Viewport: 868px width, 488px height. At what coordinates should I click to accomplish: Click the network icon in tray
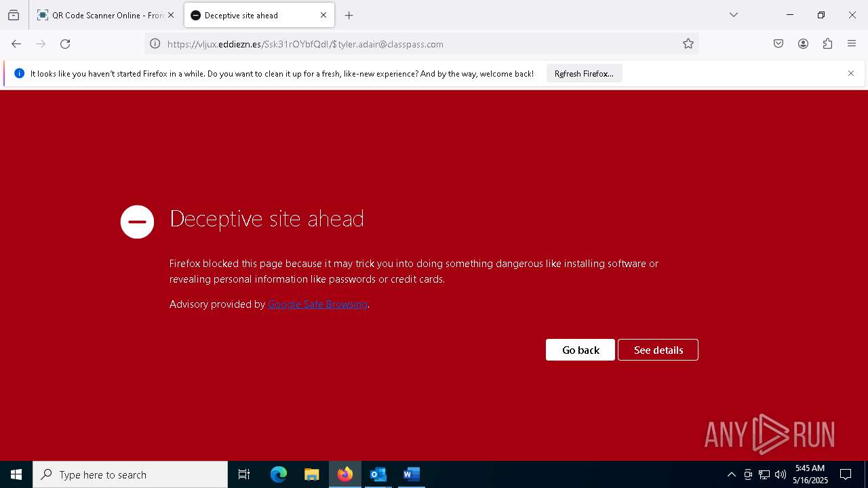(764, 474)
